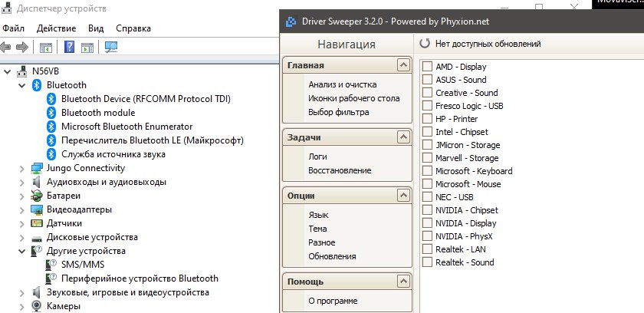
Task: Tick the NVIDIA - PhysX checkbox
Action: tap(428, 236)
